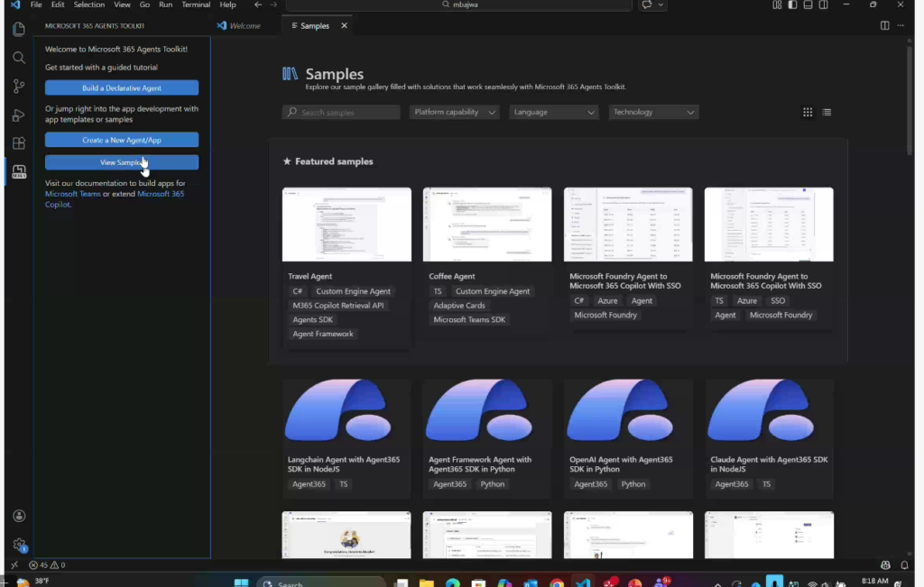
Task: Open the Language filter dropdown
Action: [554, 113]
